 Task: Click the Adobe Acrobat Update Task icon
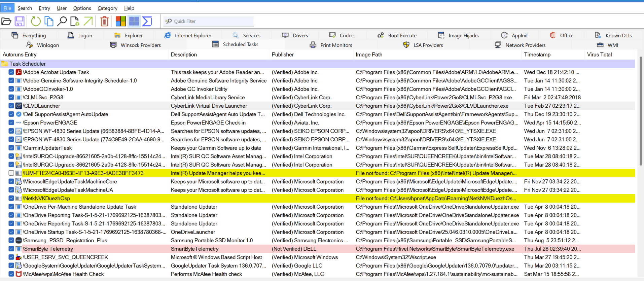pyautogui.click(x=19, y=72)
